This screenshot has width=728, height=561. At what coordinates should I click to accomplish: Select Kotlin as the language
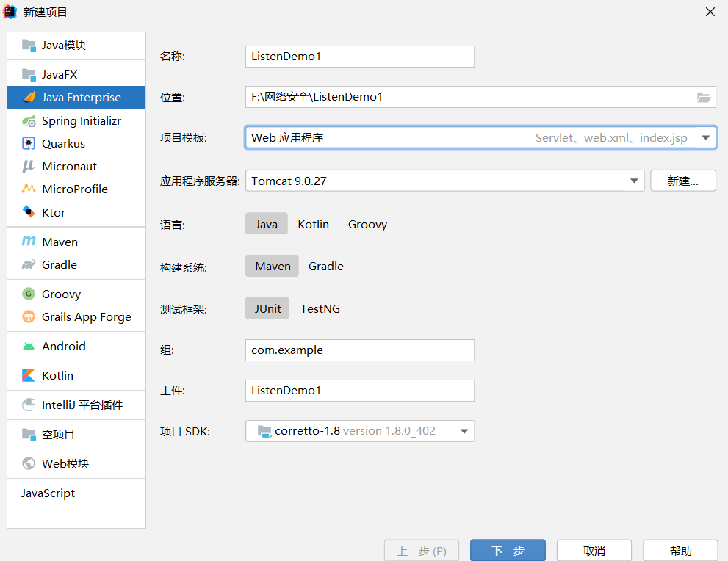pos(314,224)
